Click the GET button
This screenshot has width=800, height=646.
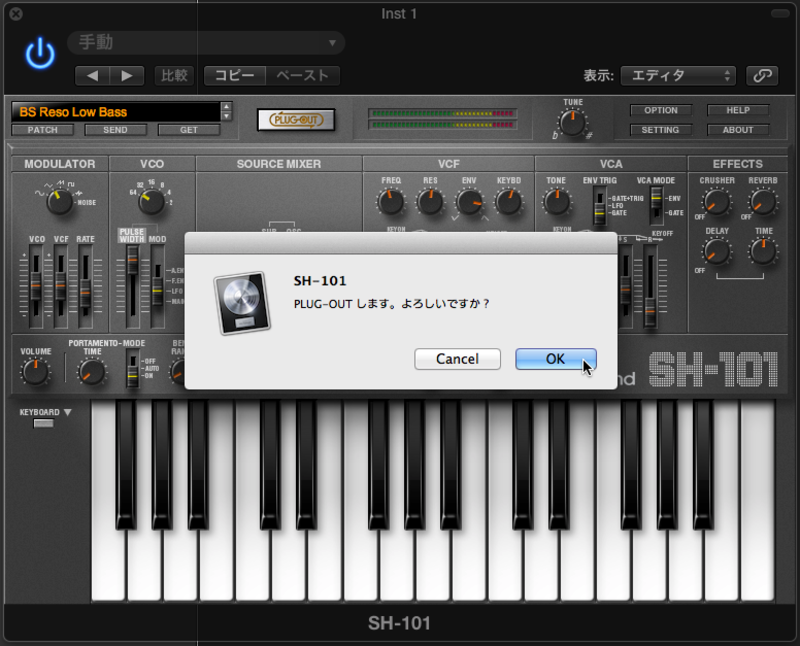coord(189,130)
